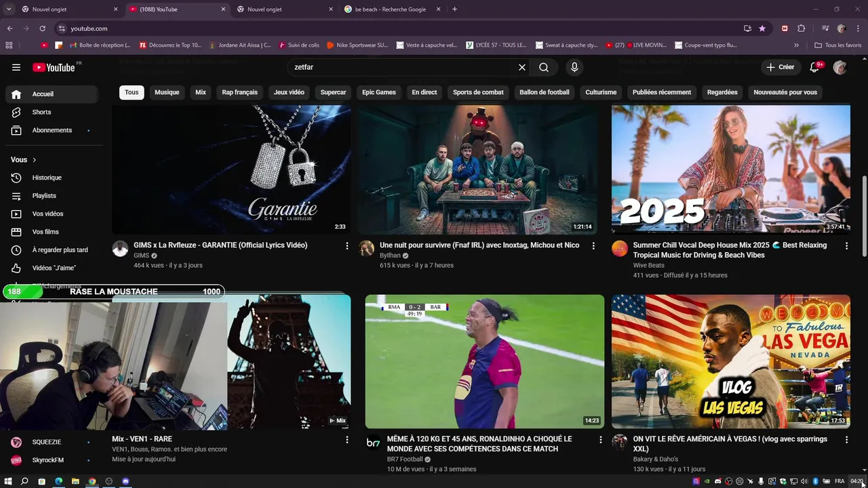This screenshot has width=868, height=488.
Task: Open Tous les favoris folder
Action: tap(837, 45)
